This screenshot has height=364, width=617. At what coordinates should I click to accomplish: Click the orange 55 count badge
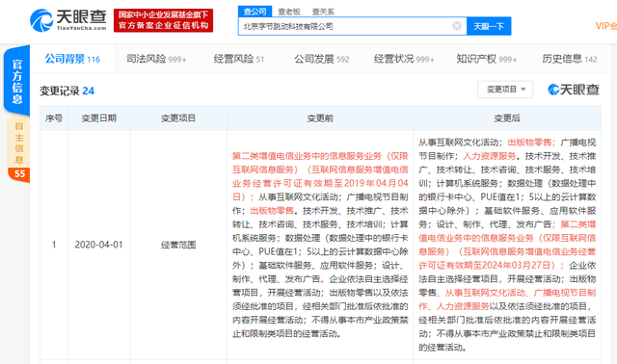tap(19, 173)
